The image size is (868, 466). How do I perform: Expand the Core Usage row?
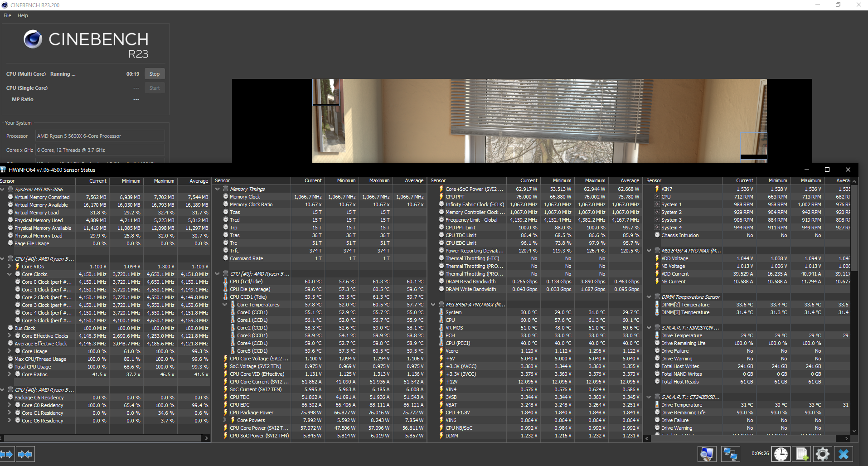(x=10, y=351)
